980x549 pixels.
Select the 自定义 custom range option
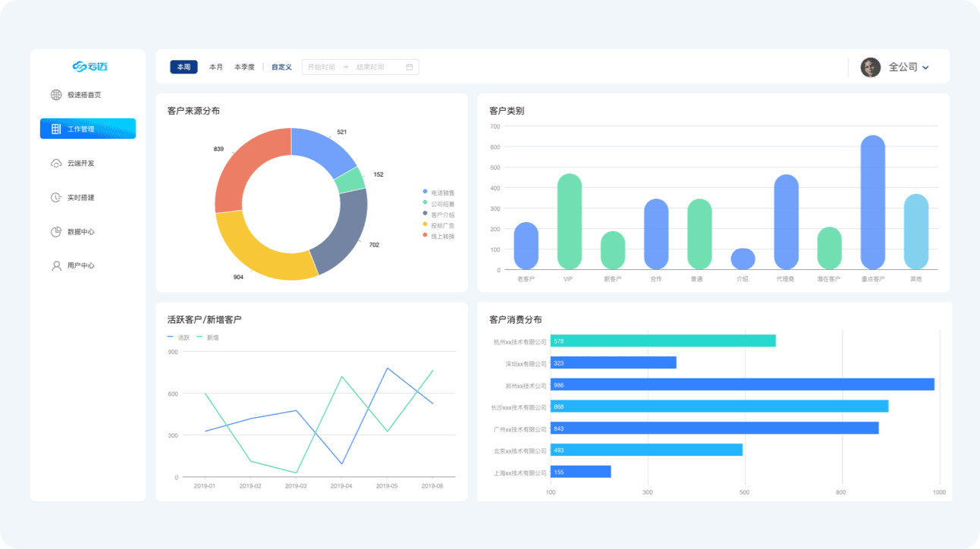[281, 67]
